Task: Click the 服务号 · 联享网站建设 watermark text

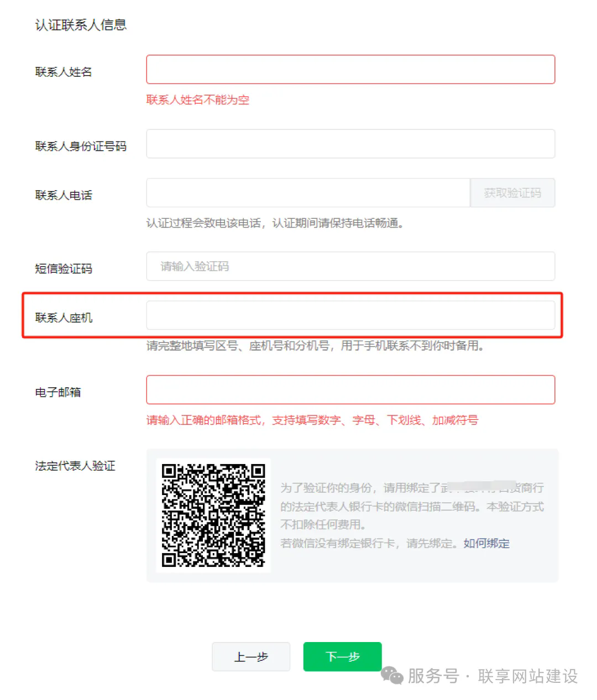Action: (x=493, y=676)
